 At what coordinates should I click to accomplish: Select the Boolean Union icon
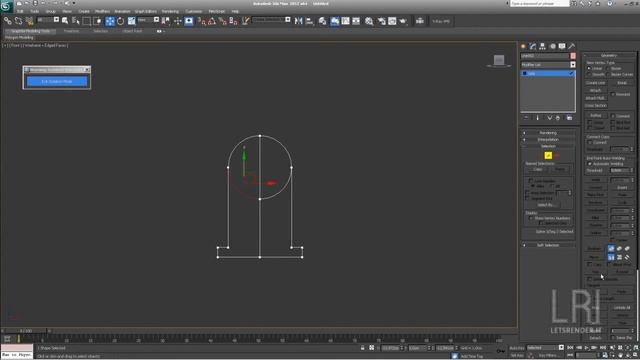point(611,249)
